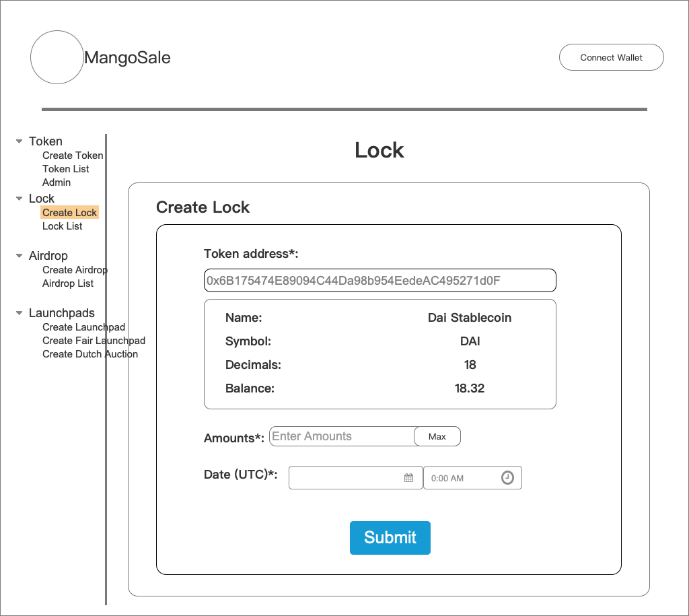This screenshot has height=616, width=689.
Task: Open the Lock List page
Action: (62, 226)
